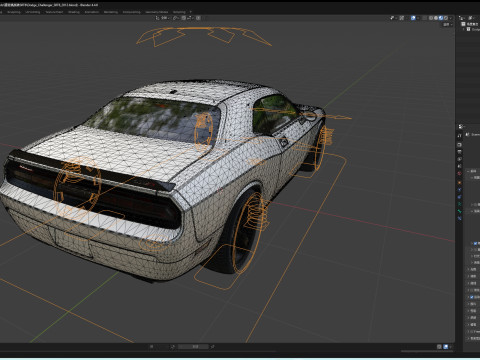Open the snapping options dropdown

190,18
